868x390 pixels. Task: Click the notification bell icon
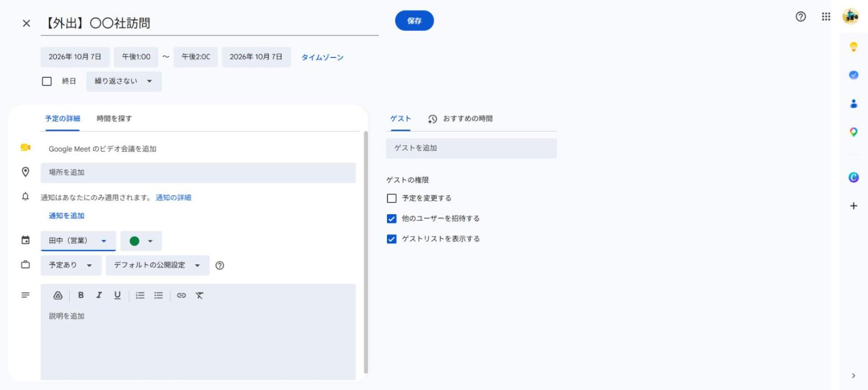coord(25,197)
